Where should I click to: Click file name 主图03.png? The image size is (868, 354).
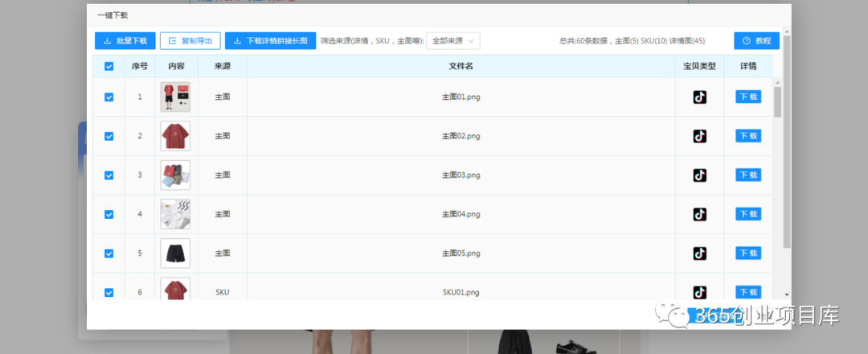coord(461,175)
